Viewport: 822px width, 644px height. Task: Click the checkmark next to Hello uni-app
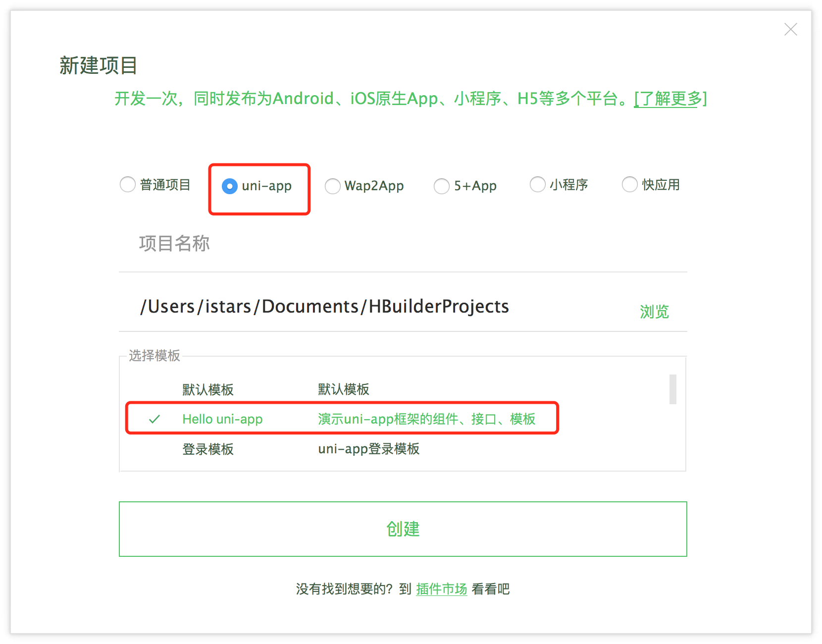pos(155,419)
